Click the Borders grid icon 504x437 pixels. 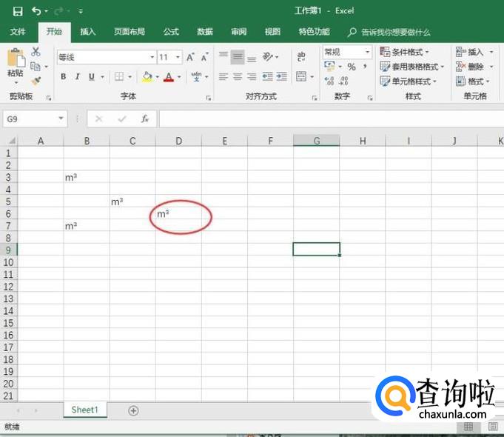[x=119, y=76]
